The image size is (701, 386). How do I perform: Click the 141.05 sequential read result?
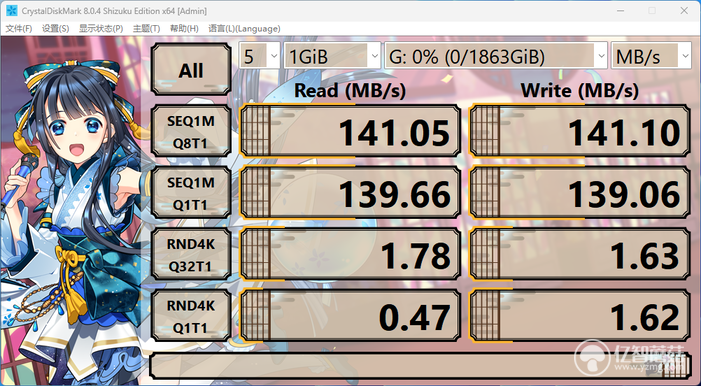[x=350, y=131]
